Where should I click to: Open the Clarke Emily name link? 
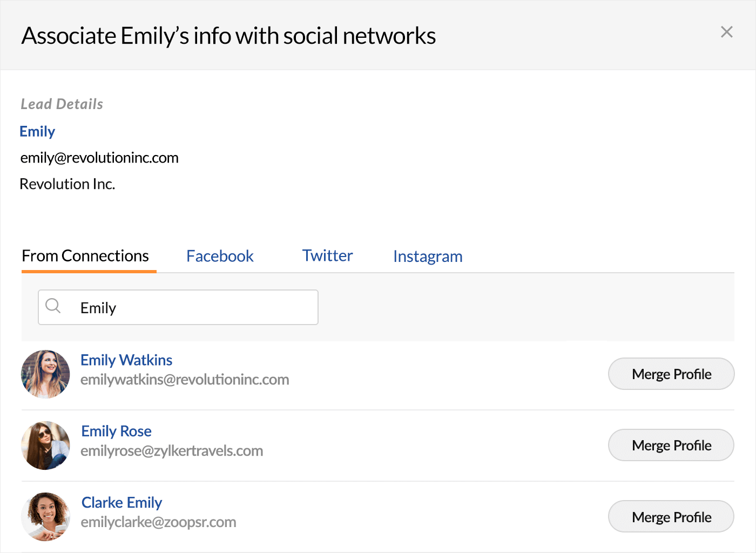point(122,503)
